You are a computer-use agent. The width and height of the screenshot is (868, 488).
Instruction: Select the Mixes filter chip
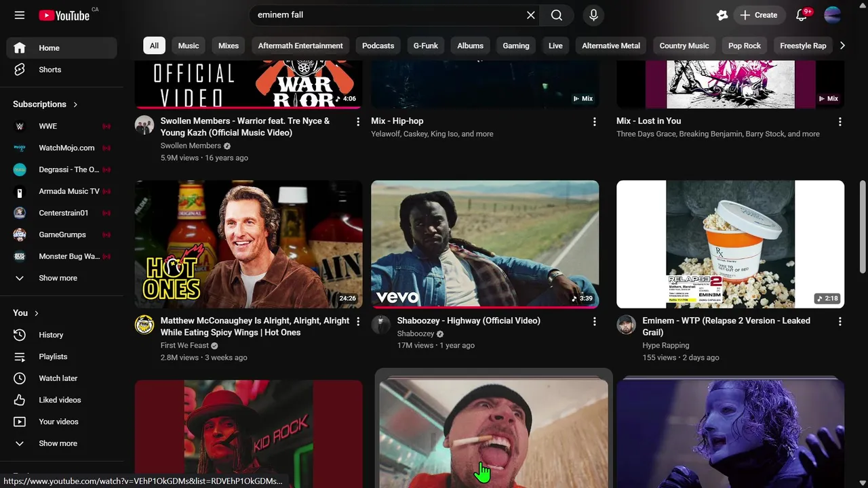pyautogui.click(x=229, y=45)
